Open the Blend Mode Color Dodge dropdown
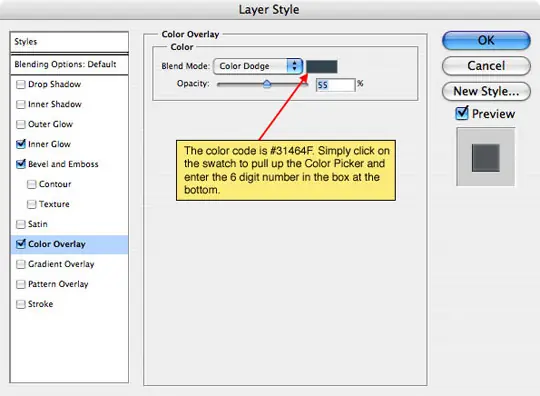The image size is (540, 396). [x=258, y=66]
